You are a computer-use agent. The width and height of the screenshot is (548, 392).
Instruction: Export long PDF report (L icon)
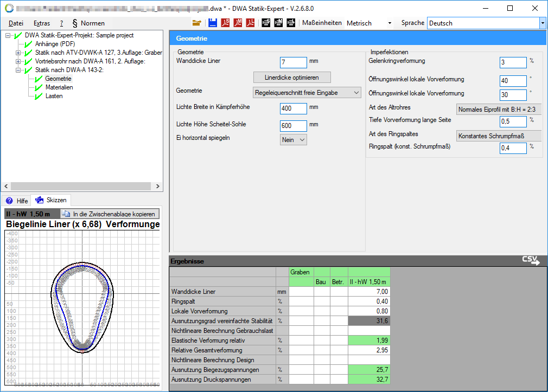click(251, 23)
